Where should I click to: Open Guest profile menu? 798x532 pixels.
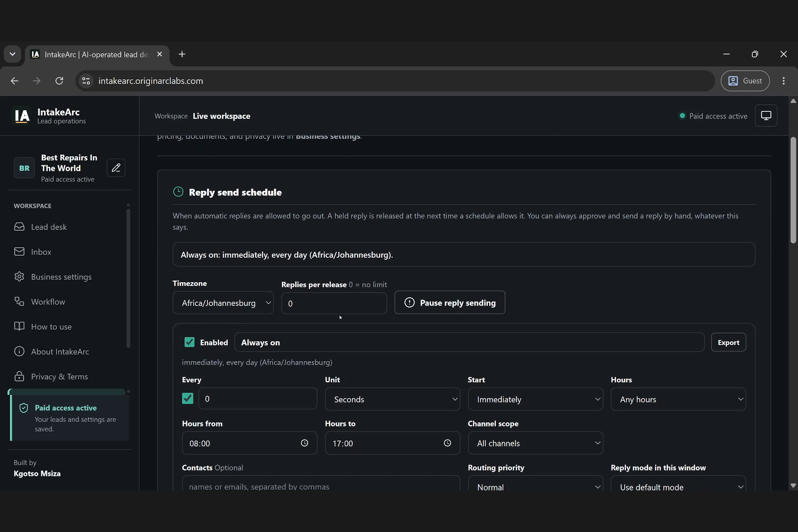pos(745,81)
